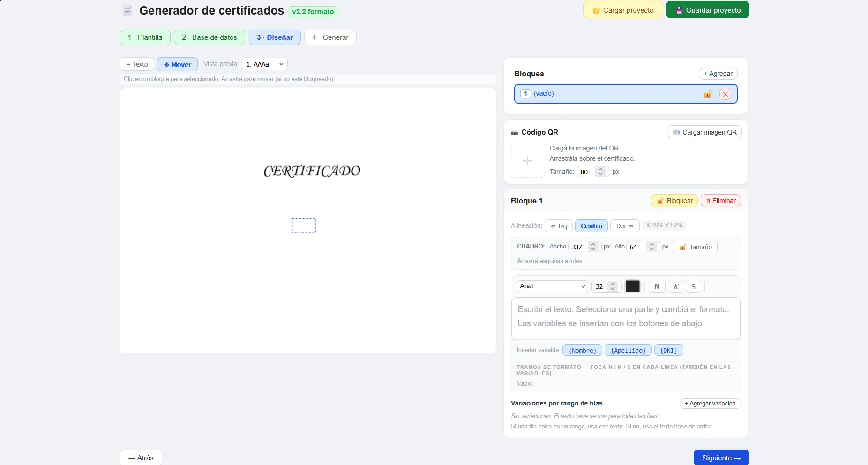Adjust the Alto height stepper arrows

(x=651, y=247)
